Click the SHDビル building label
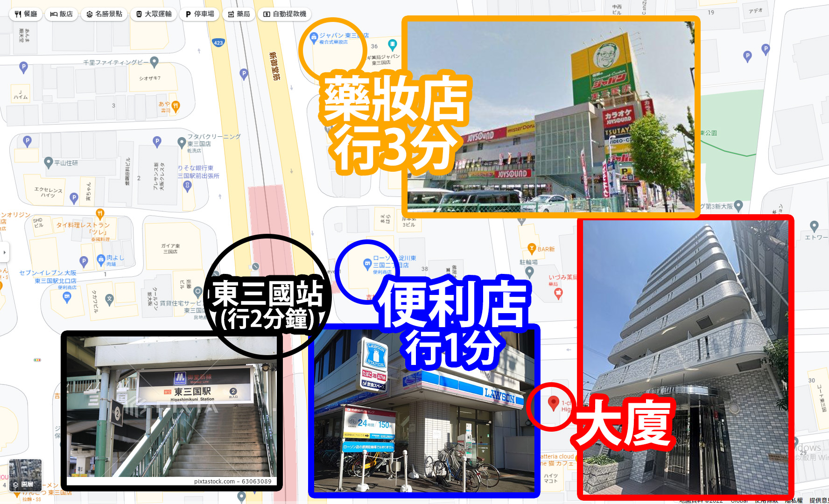 pyautogui.click(x=38, y=223)
